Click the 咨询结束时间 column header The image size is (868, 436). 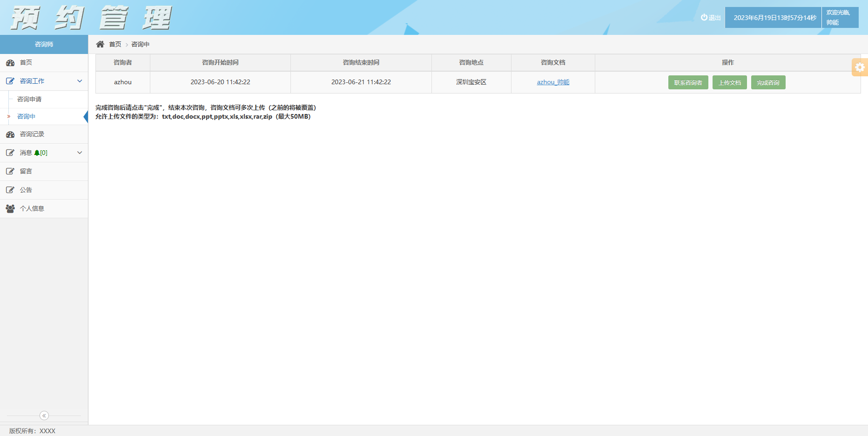click(x=361, y=62)
